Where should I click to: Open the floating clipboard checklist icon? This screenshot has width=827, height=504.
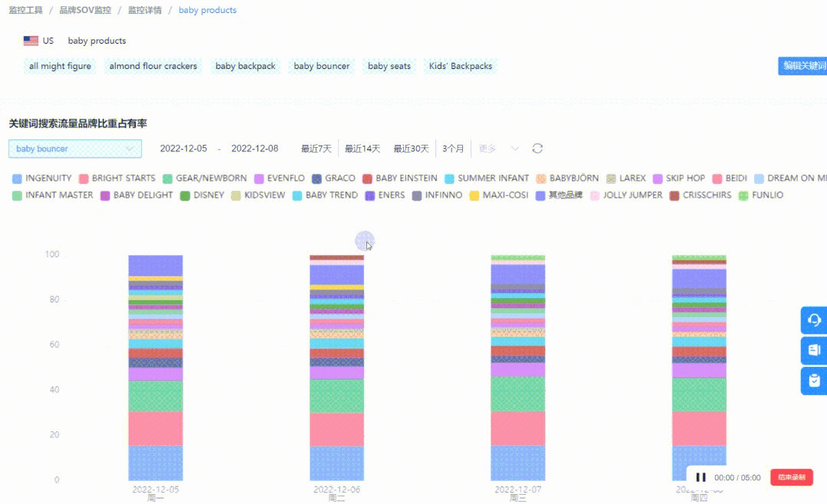(x=814, y=381)
